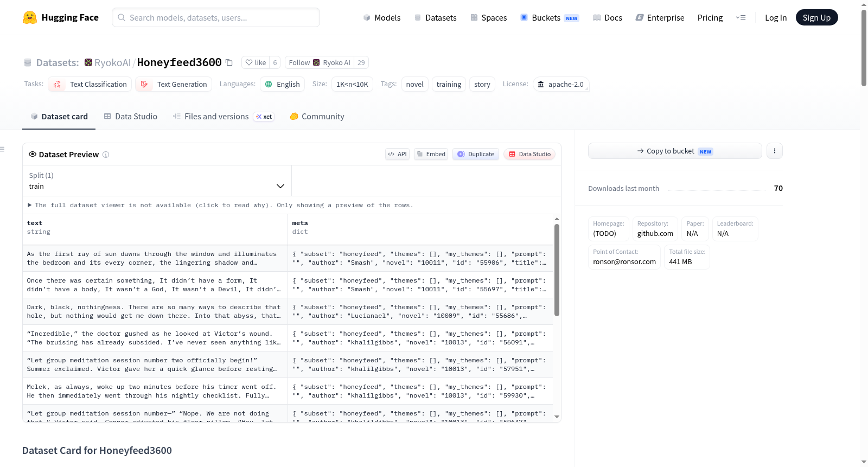Focus the search models input field
Viewport: 868px width, 467px height.
pos(216,17)
